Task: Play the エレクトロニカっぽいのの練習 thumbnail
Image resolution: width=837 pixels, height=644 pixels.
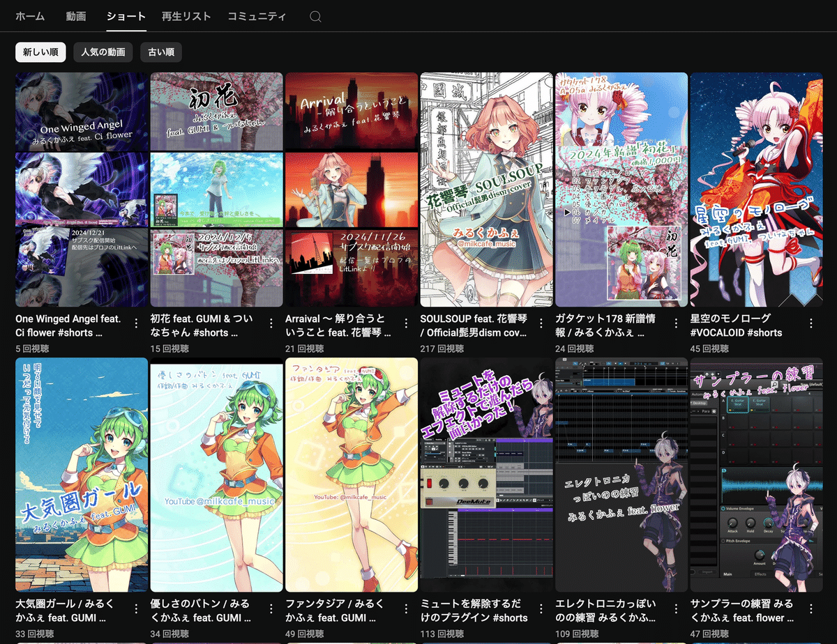Action: pyautogui.click(x=621, y=475)
